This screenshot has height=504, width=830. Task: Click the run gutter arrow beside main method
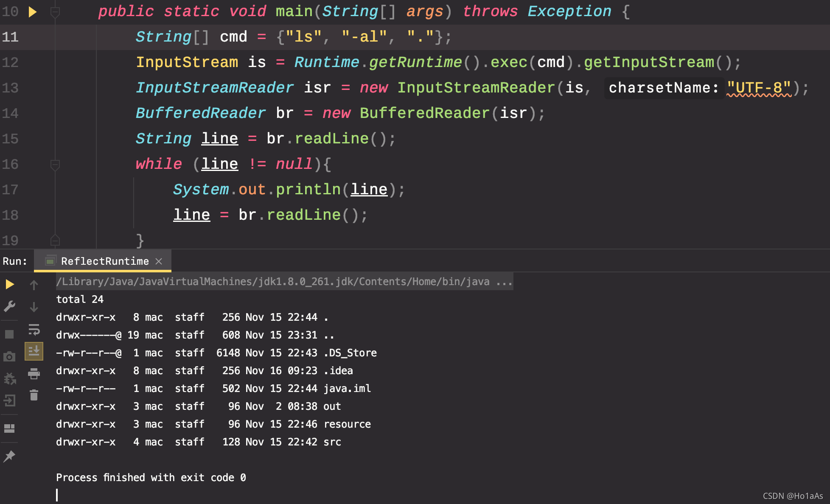(x=33, y=11)
